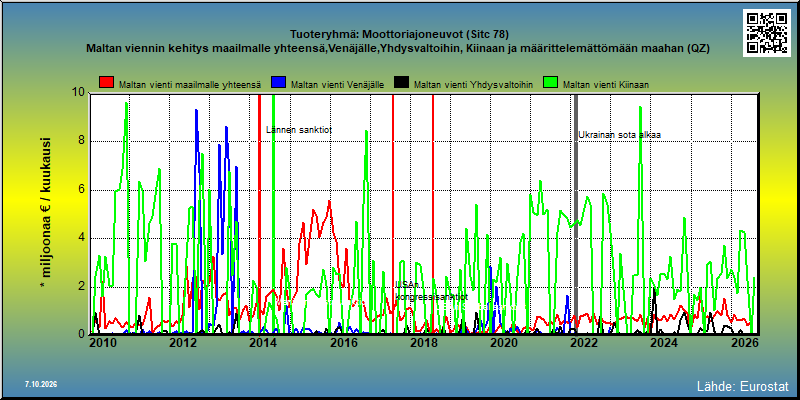Click the x-axis label 2020
Viewport: 800px width, 400px height.
click(x=503, y=343)
